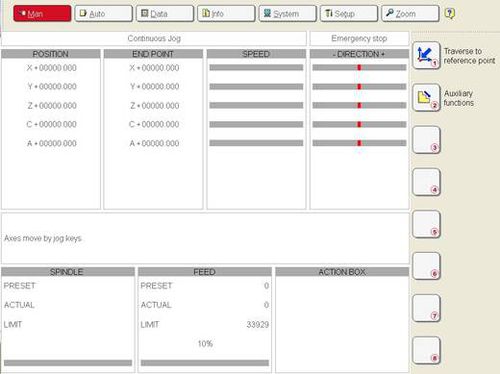The image size is (500, 374).
Task: Click X value in POSITION column
Action: pos(52,68)
